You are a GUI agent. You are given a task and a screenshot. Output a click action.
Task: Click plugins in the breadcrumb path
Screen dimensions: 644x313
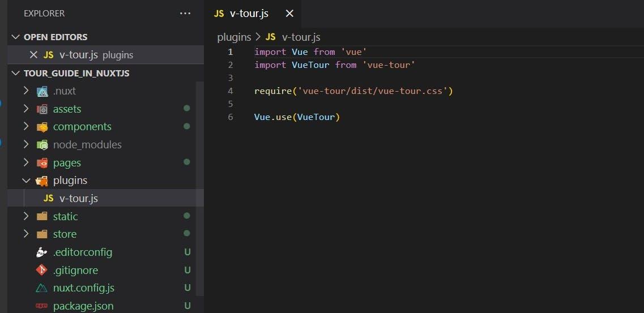click(x=234, y=37)
